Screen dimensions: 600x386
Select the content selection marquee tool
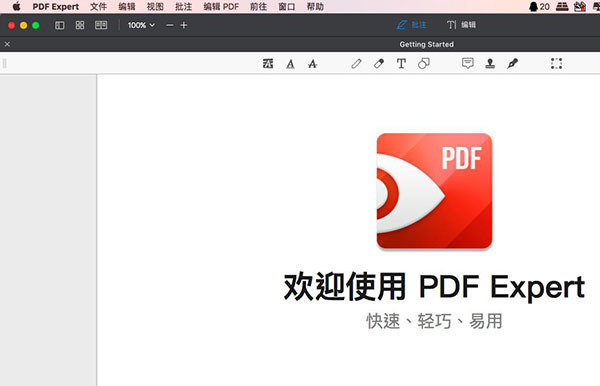[x=556, y=64]
